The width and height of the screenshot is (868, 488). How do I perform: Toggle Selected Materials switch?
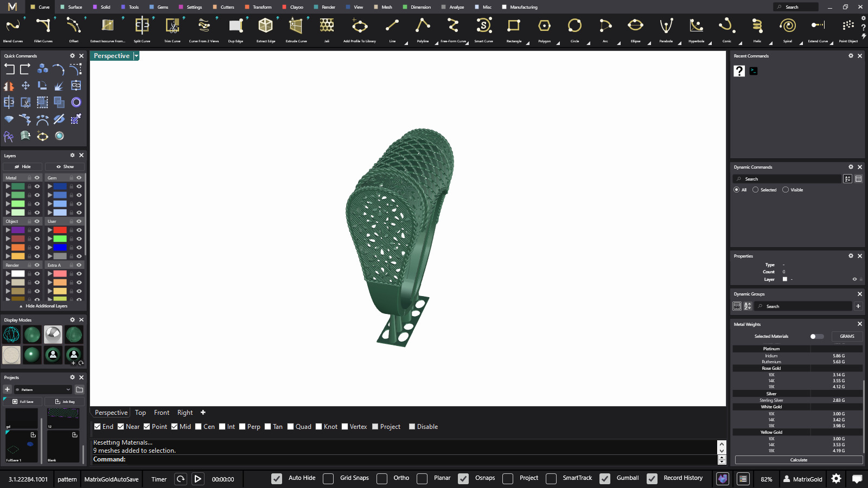[x=816, y=336]
